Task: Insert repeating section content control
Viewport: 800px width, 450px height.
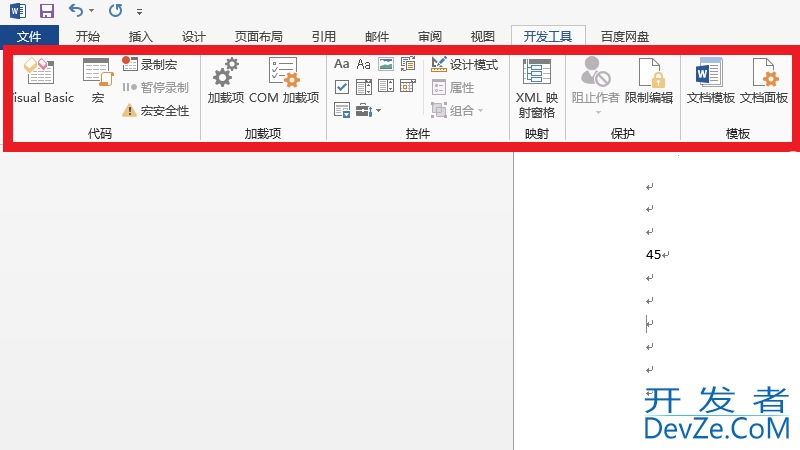Action: click(341, 110)
